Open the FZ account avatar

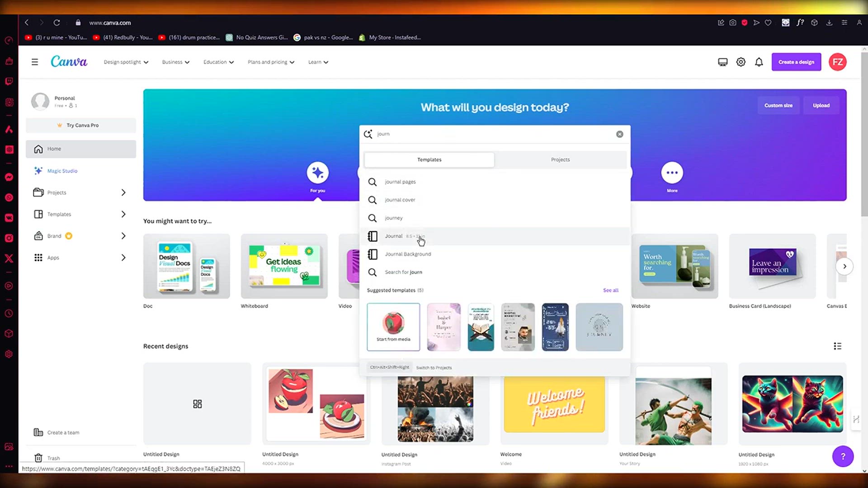(x=838, y=62)
